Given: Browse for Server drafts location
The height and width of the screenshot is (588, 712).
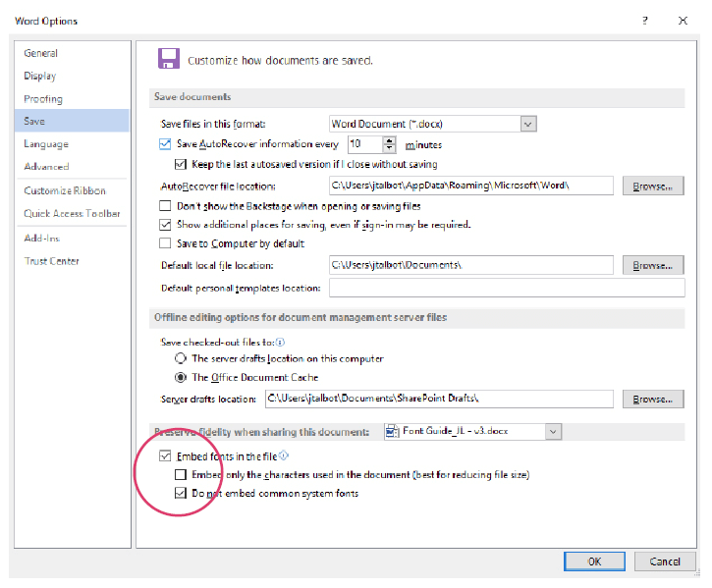Looking at the screenshot, I should tap(653, 400).
